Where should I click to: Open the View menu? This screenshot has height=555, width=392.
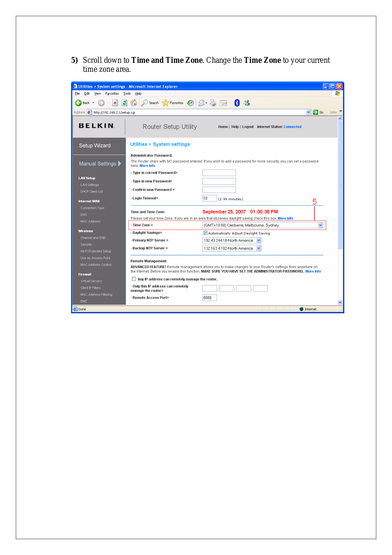[97, 94]
